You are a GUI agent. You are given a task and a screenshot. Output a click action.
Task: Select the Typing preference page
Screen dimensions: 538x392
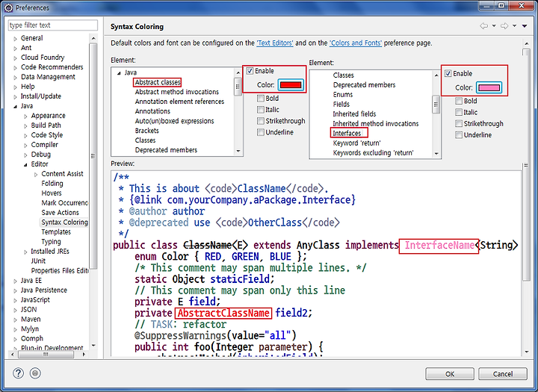pos(51,242)
